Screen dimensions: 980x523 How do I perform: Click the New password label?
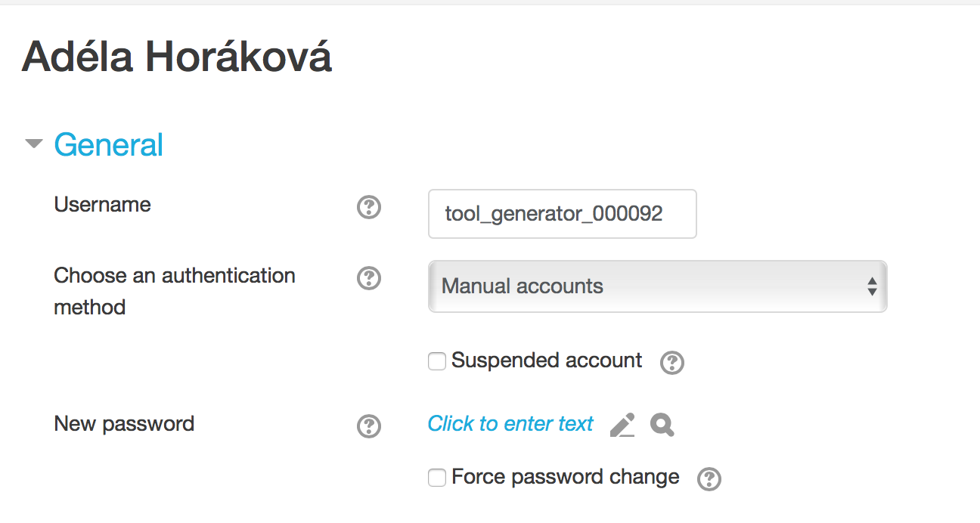pos(124,424)
